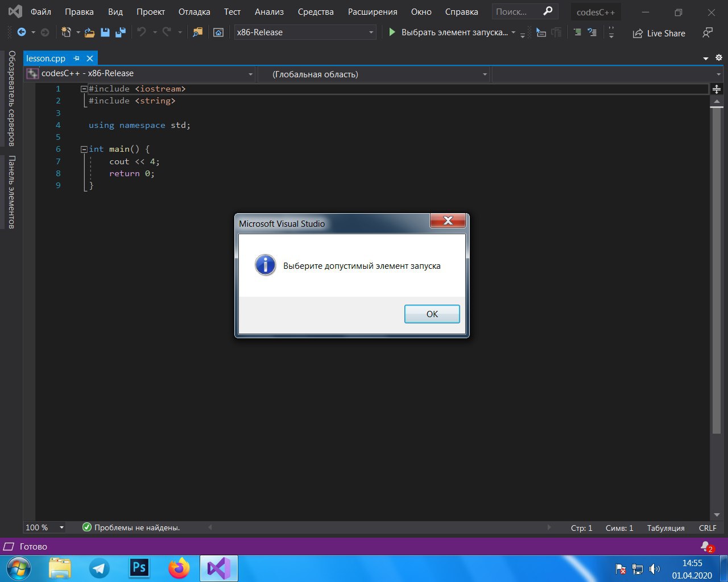
Task: Click the Send Feedback icon
Action: tap(708, 33)
